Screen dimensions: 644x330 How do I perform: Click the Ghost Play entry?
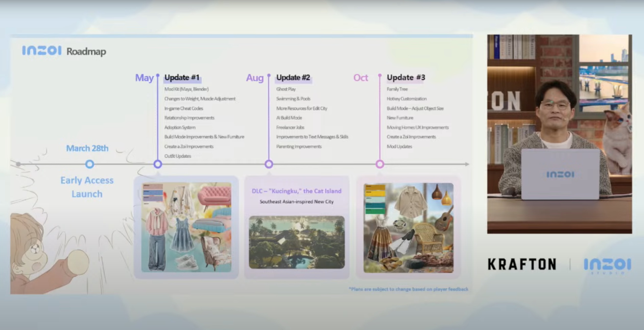click(286, 89)
